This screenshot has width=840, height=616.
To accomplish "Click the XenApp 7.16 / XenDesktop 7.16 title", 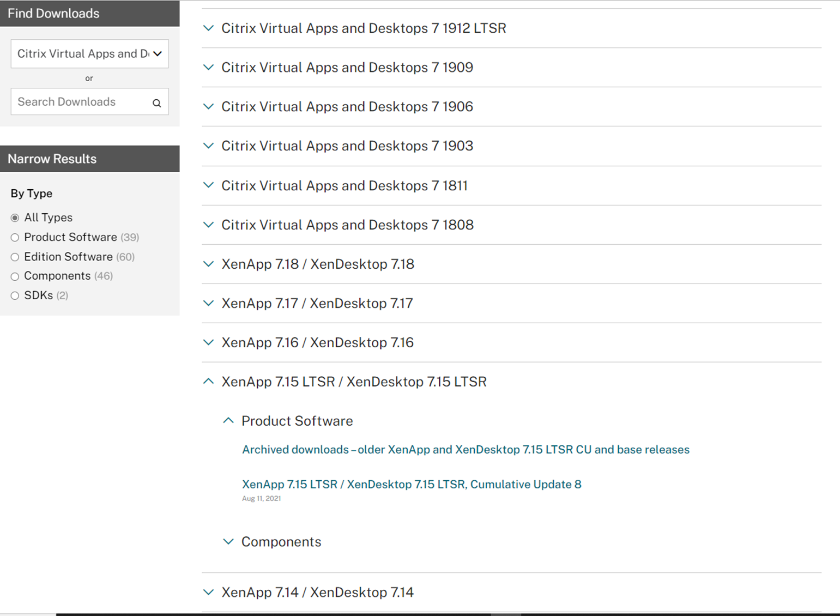I will [x=317, y=342].
